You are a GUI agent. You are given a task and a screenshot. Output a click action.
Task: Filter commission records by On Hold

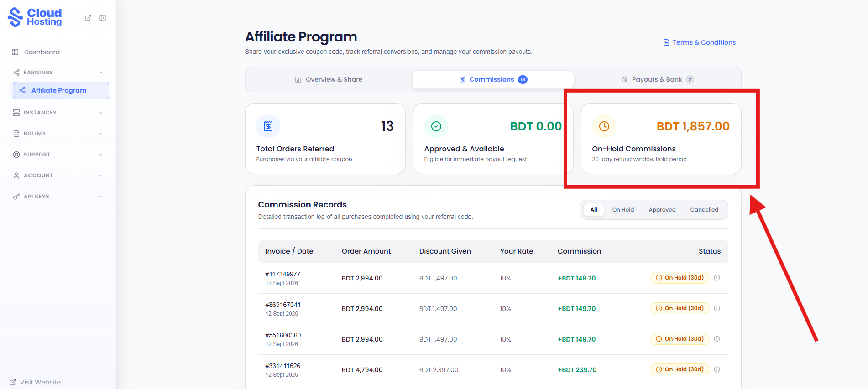coord(623,210)
